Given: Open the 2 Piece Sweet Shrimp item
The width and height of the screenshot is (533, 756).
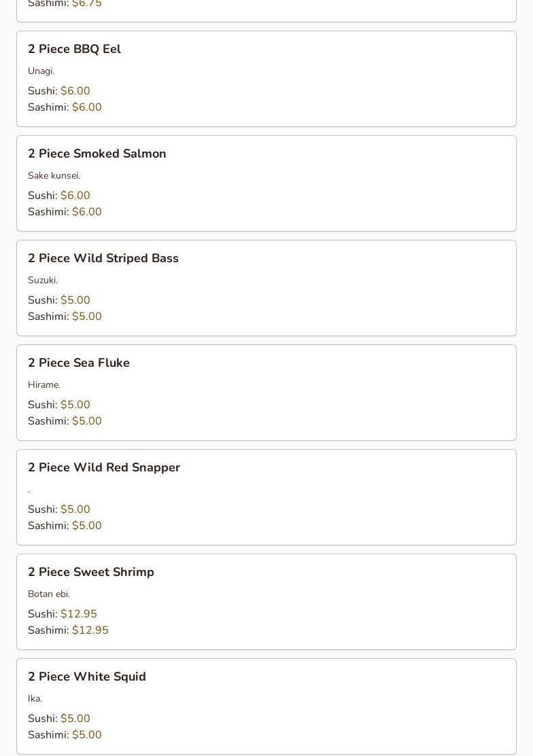Looking at the screenshot, I should pyautogui.click(x=90, y=572).
